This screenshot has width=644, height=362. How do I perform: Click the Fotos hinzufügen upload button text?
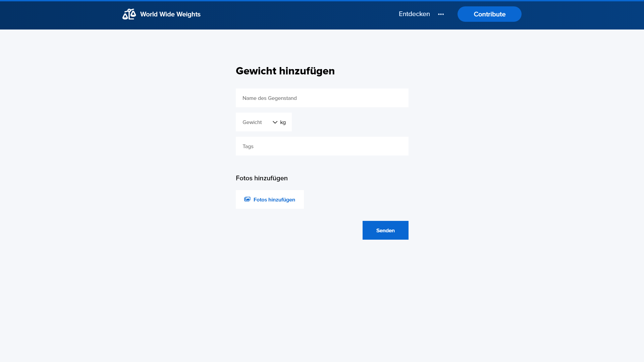[274, 200]
